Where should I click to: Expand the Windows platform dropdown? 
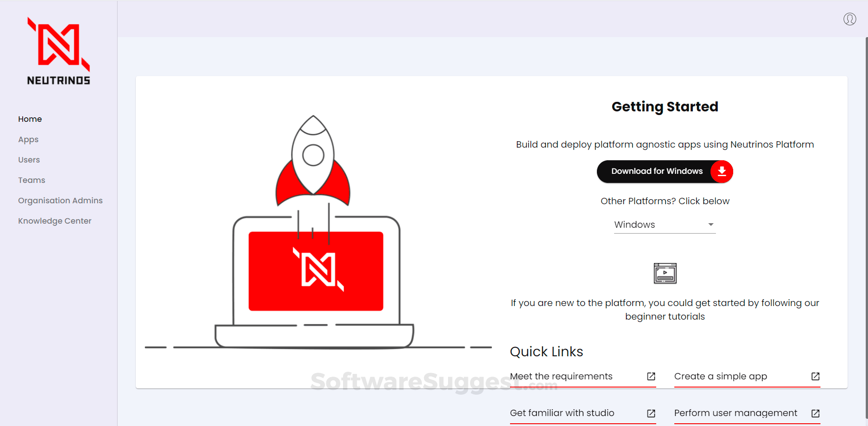[664, 225]
